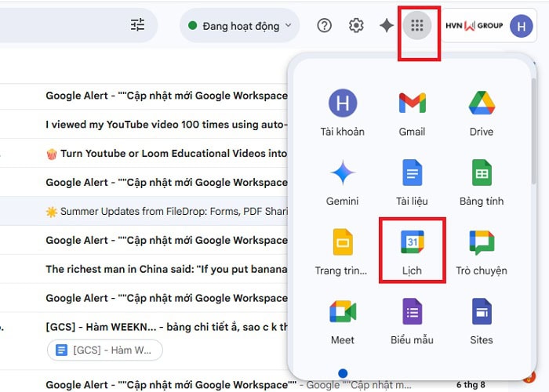Open Tài khoản account entry

(x=342, y=112)
